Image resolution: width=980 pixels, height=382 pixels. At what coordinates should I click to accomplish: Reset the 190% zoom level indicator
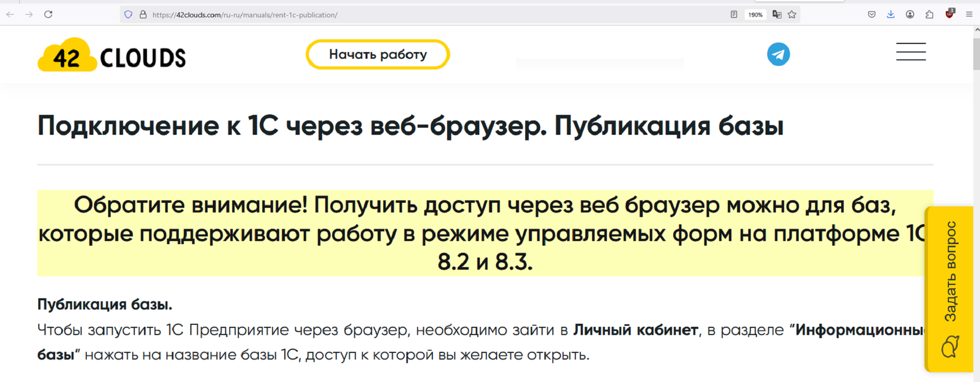coord(755,15)
